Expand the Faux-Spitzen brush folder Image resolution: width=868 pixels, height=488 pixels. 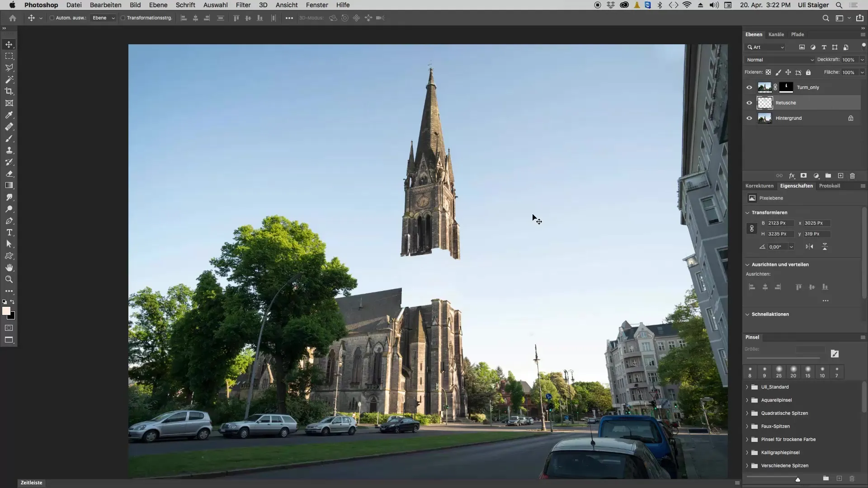747,426
